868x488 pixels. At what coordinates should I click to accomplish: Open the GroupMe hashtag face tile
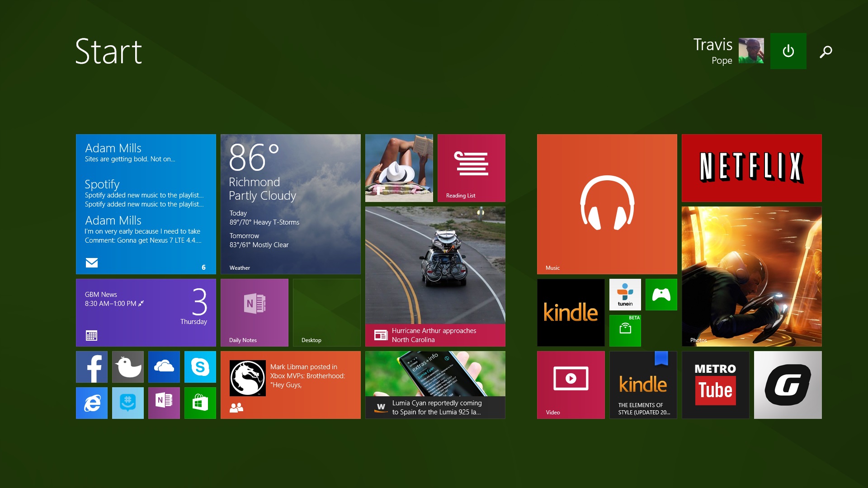pos(128,403)
